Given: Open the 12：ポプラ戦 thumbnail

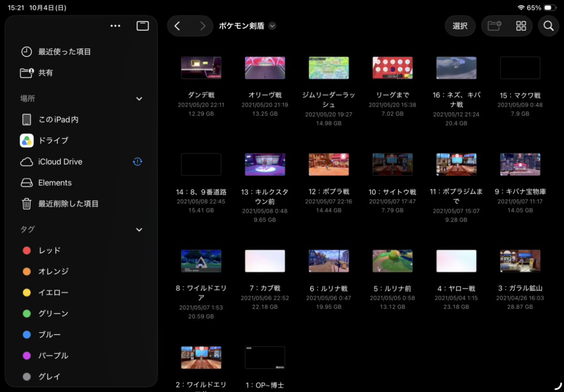Looking at the screenshot, I should click(329, 164).
